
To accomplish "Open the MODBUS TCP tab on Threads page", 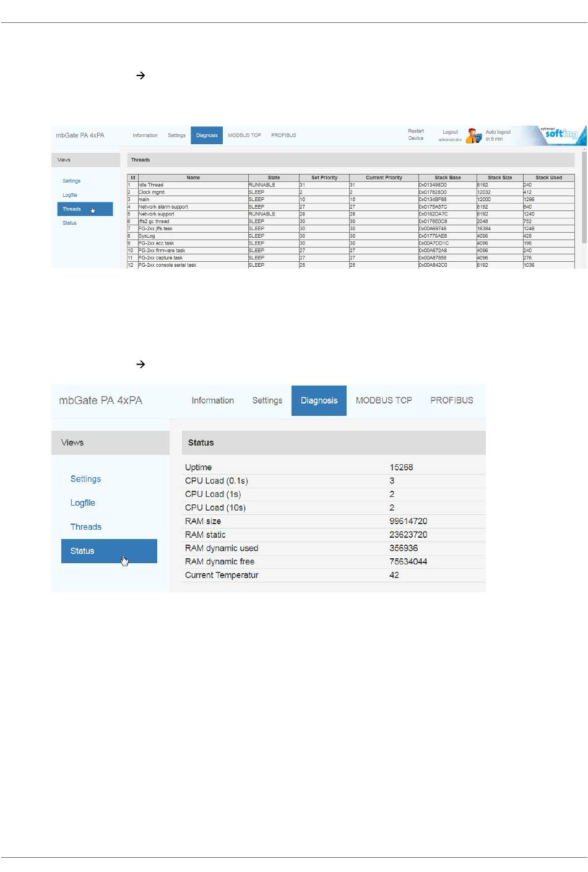I will pyautogui.click(x=244, y=136).
